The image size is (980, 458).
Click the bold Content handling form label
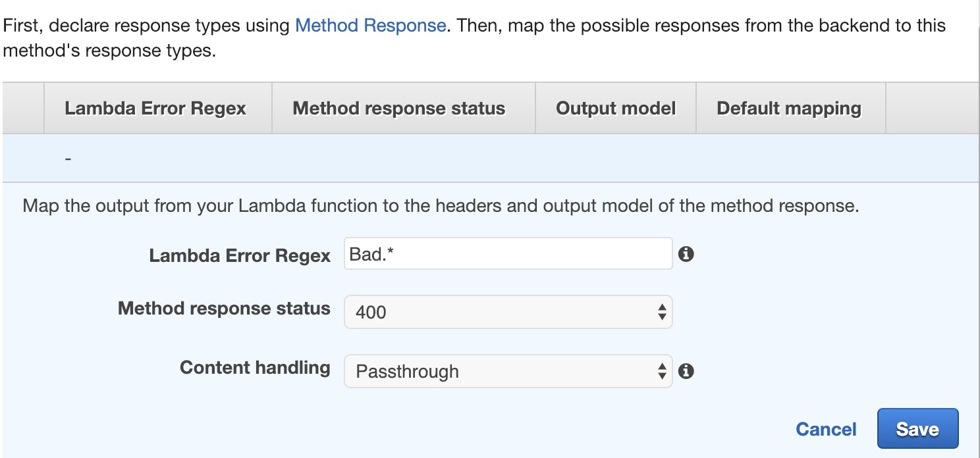[x=255, y=367]
